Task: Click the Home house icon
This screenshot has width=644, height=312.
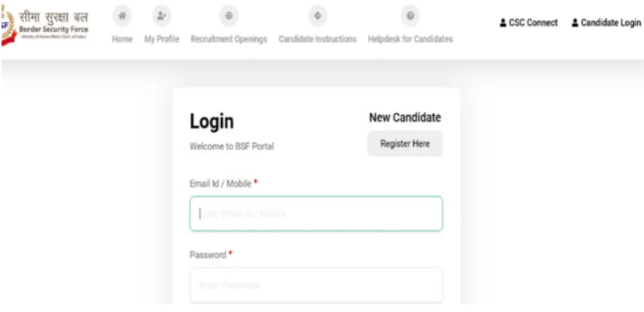Action: tap(122, 16)
